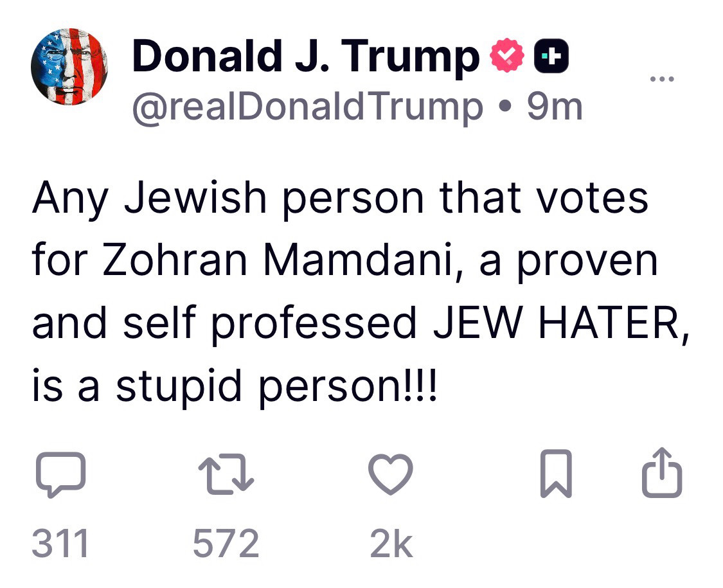Open the reply speech bubble icon
Viewport: 723px width, 588px height.
click(58, 474)
